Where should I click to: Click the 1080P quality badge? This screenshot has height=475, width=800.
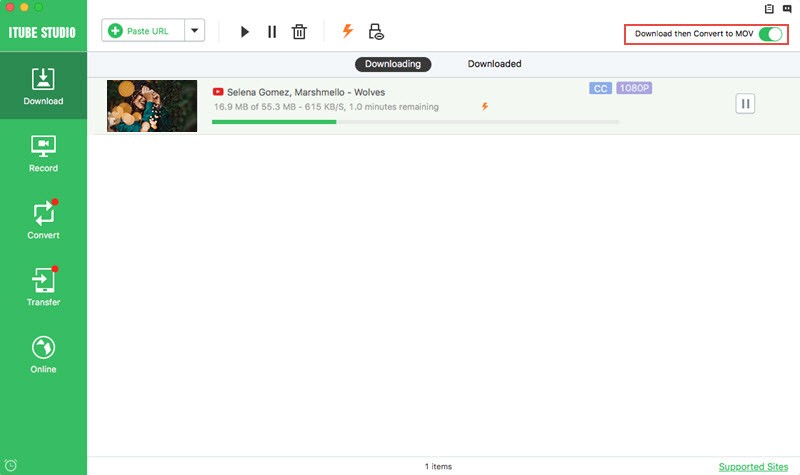tap(634, 88)
